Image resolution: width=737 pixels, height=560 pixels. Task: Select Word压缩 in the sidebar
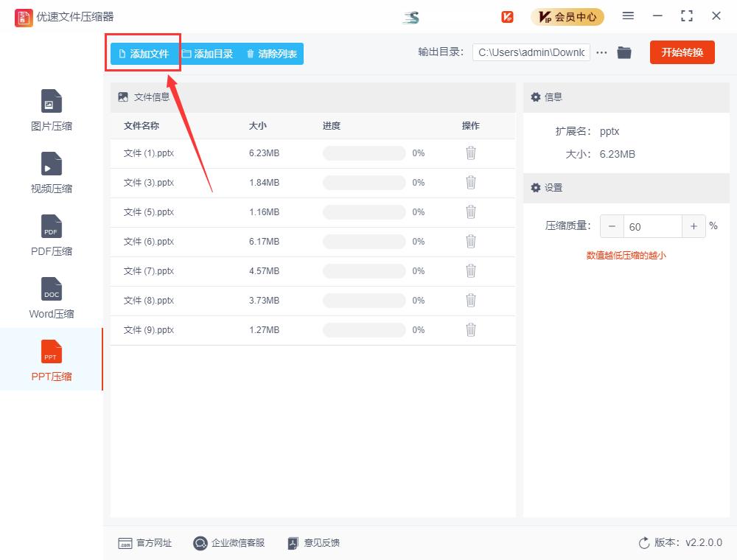[x=51, y=297]
